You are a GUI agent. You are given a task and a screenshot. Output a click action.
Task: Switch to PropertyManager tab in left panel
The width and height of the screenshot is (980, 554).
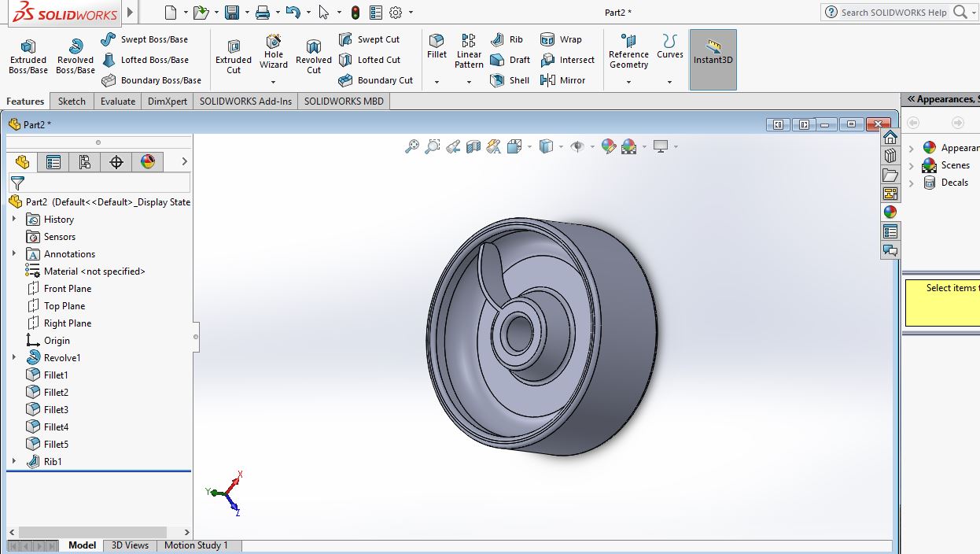pos(53,162)
